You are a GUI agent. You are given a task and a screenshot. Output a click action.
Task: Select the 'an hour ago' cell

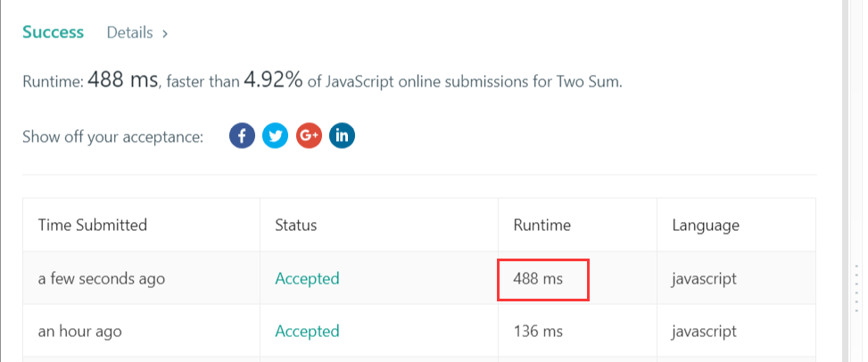[79, 331]
